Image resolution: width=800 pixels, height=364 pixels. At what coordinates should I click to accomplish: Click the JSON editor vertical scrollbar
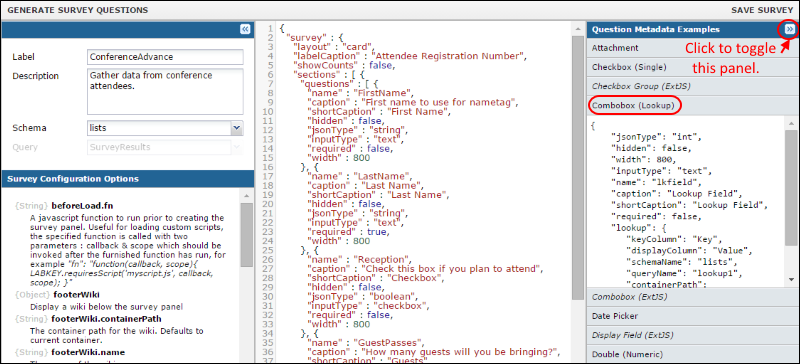[578, 168]
